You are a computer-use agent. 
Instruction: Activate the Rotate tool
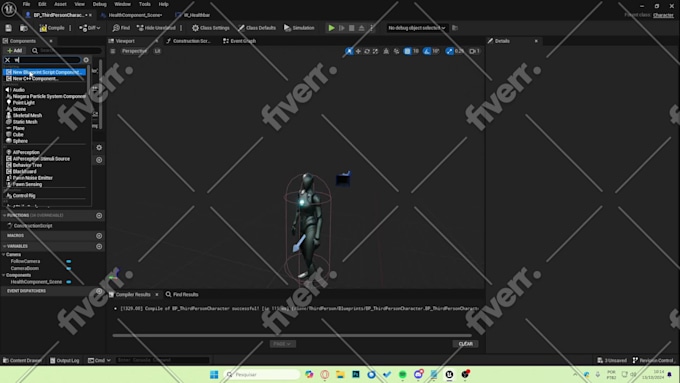pyautogui.click(x=367, y=51)
